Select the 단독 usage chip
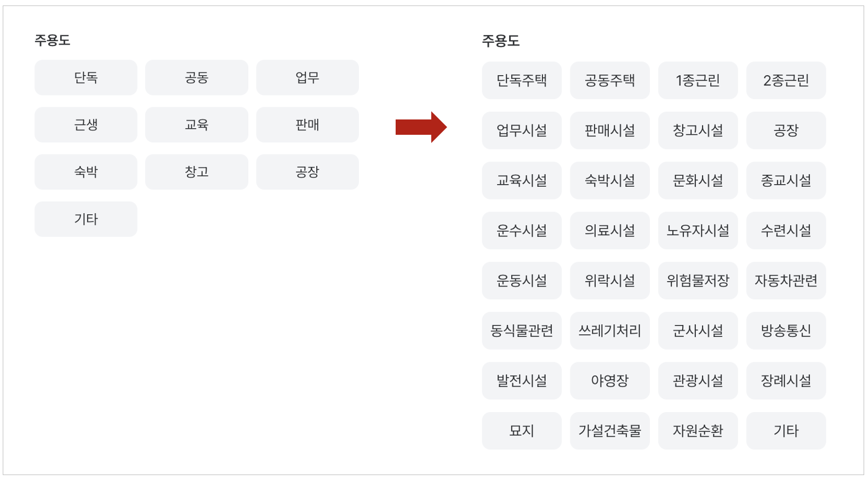 85,78
